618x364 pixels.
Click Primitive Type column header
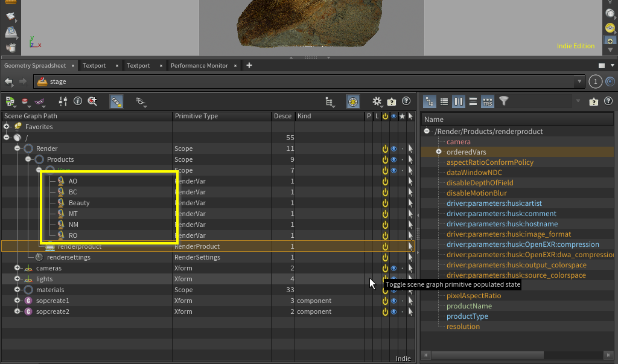click(x=222, y=116)
